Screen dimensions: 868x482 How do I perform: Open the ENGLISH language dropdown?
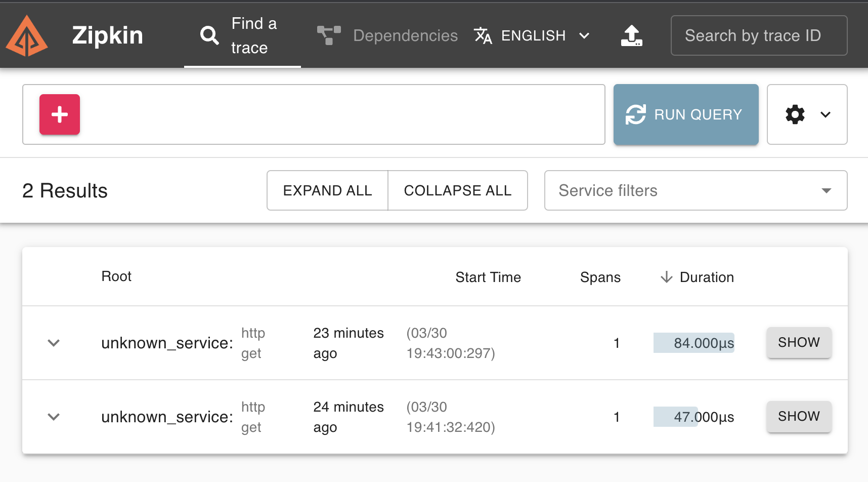(585, 36)
